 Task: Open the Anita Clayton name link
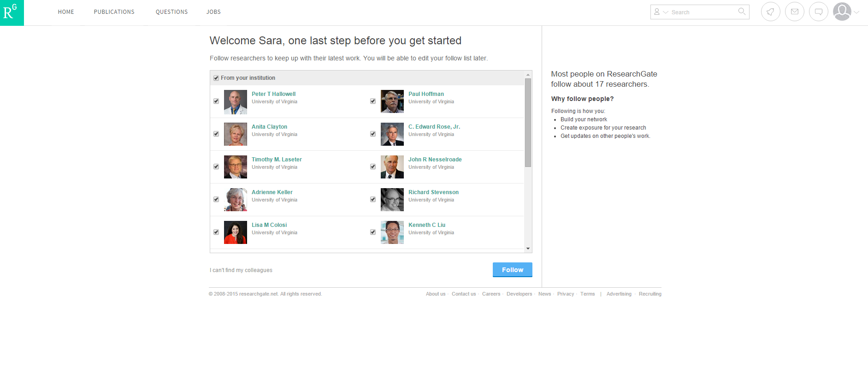[269, 127]
